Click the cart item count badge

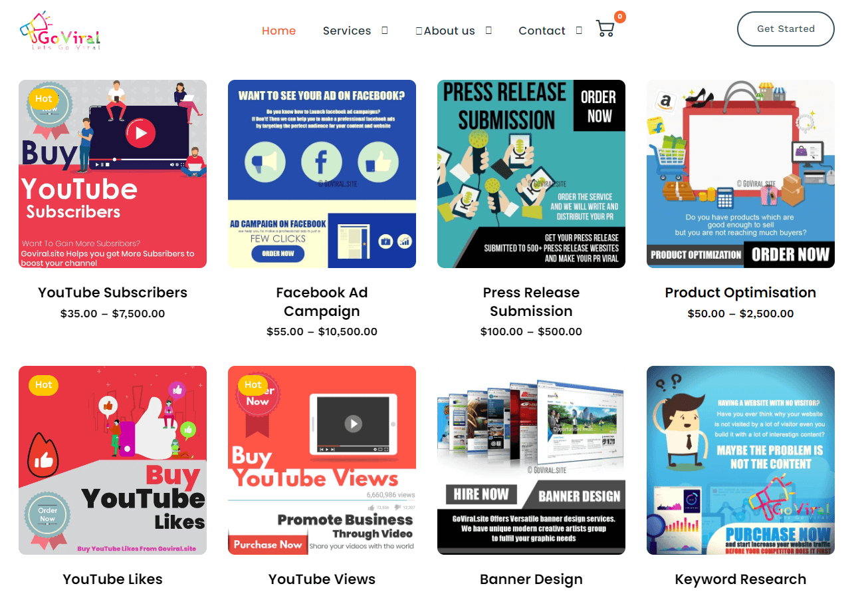click(x=620, y=17)
